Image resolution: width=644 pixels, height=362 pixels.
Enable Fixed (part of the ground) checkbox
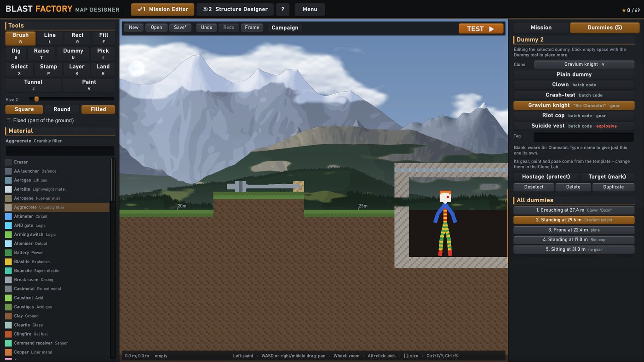pyautogui.click(x=9, y=120)
